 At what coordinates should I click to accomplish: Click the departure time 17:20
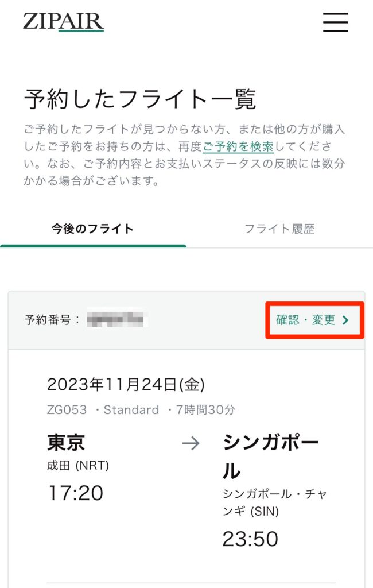point(76,493)
